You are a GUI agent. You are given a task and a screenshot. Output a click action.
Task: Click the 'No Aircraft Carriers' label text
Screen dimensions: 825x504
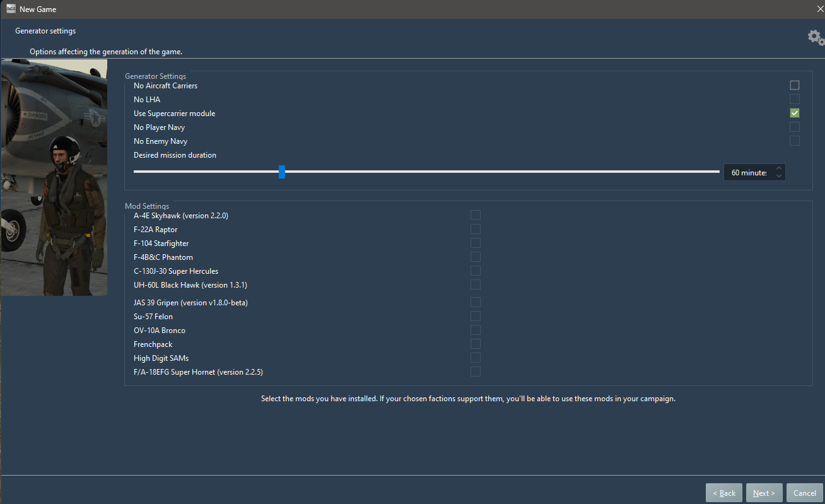pos(165,86)
